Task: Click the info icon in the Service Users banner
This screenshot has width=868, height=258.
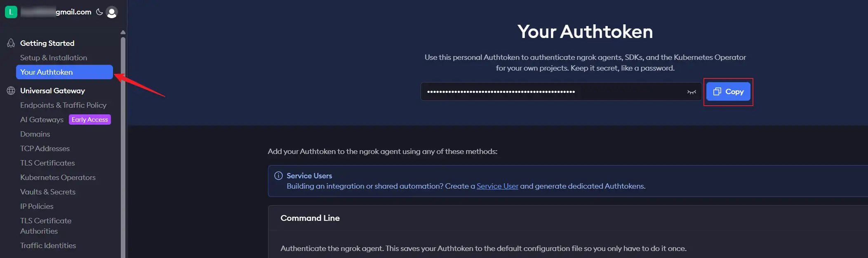Action: click(279, 175)
